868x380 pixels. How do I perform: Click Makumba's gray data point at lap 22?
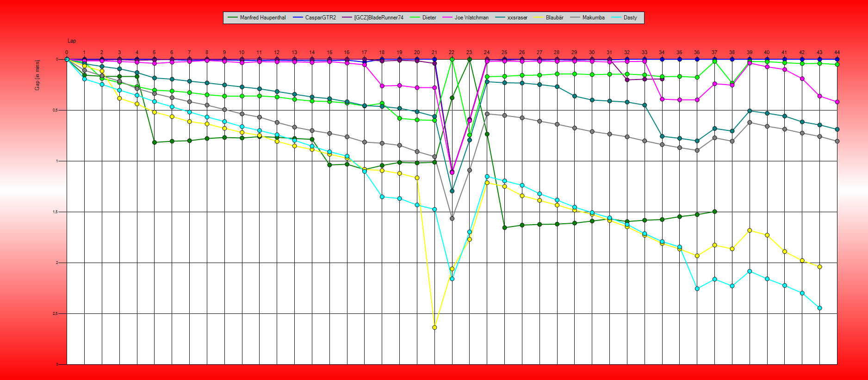(452, 218)
